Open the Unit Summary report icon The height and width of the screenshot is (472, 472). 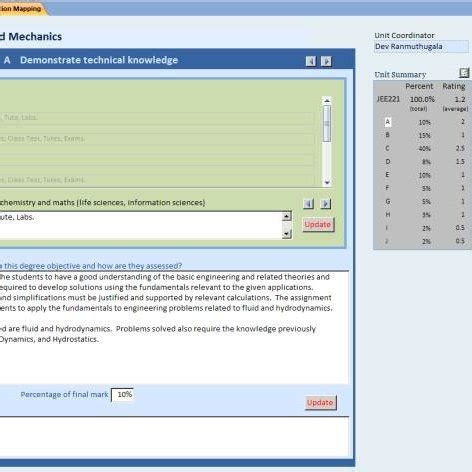[x=464, y=73]
